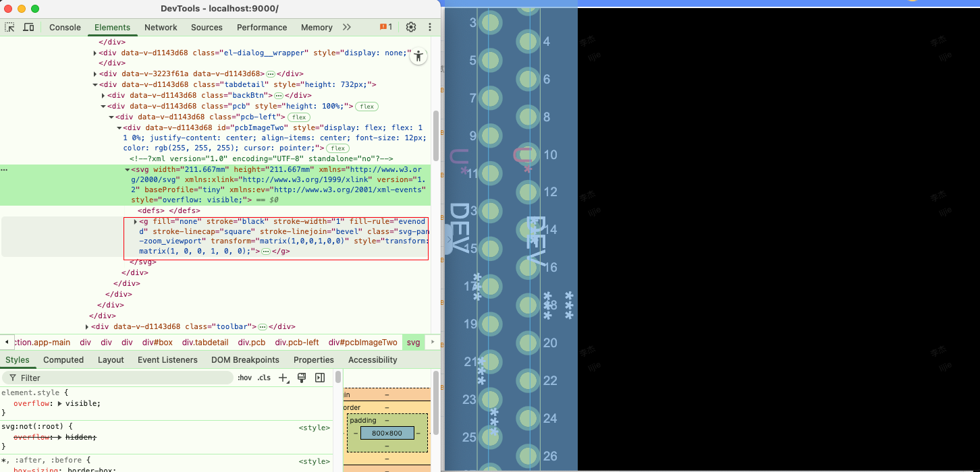Click the 'visible;' overflow value

point(83,403)
